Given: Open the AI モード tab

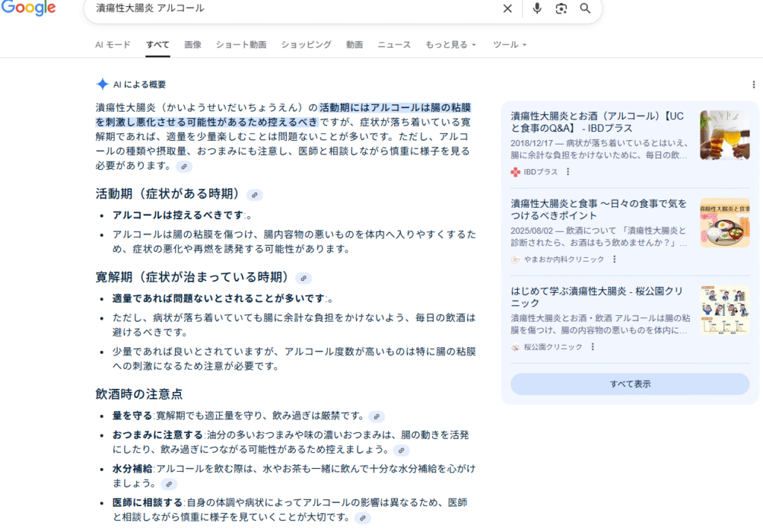Looking at the screenshot, I should tap(113, 45).
